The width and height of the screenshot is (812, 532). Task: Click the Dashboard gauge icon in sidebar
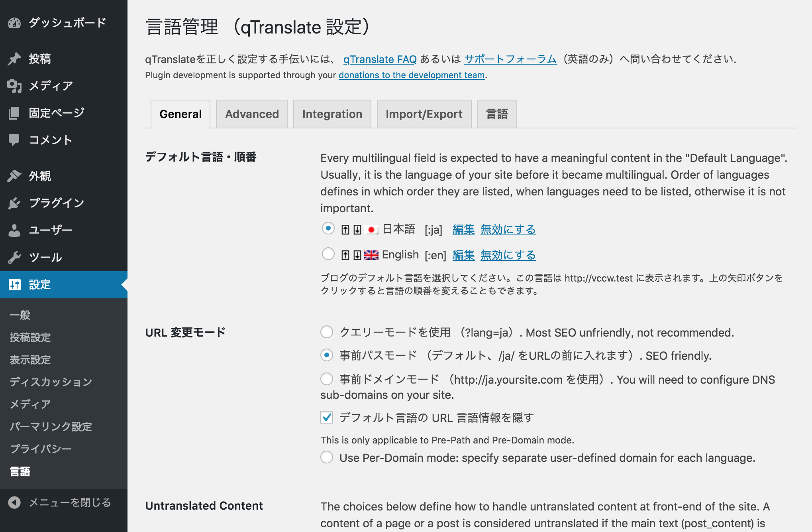click(14, 23)
